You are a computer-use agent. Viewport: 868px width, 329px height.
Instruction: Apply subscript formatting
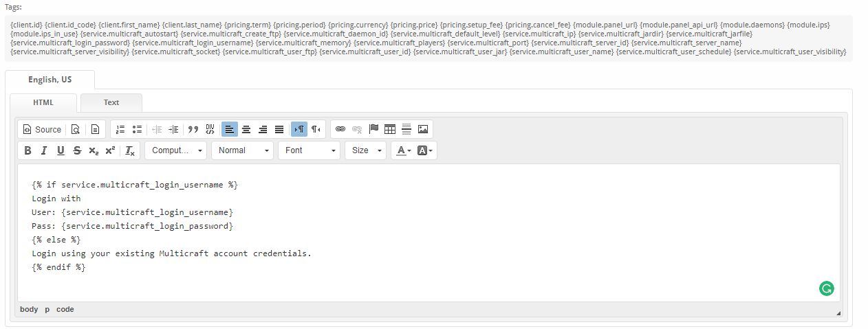(94, 150)
